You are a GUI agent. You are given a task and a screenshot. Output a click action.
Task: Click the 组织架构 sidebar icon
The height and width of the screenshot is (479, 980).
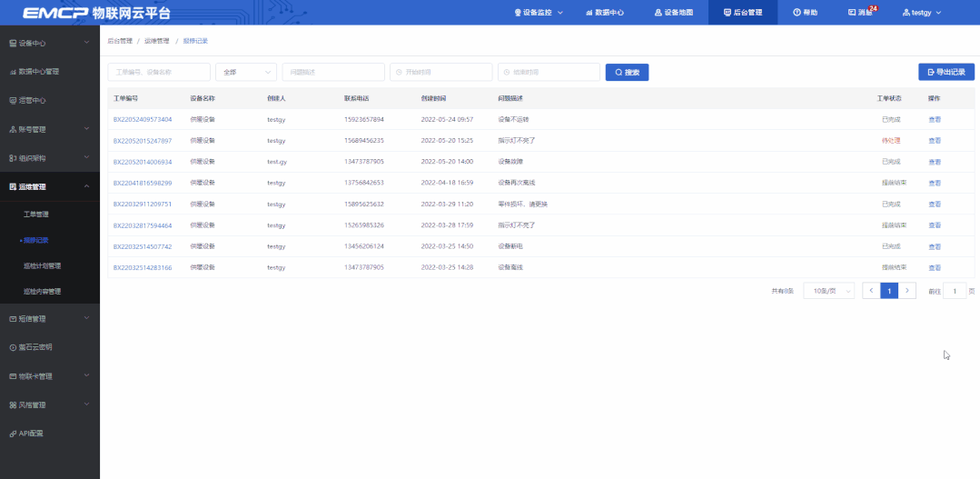click(13, 158)
